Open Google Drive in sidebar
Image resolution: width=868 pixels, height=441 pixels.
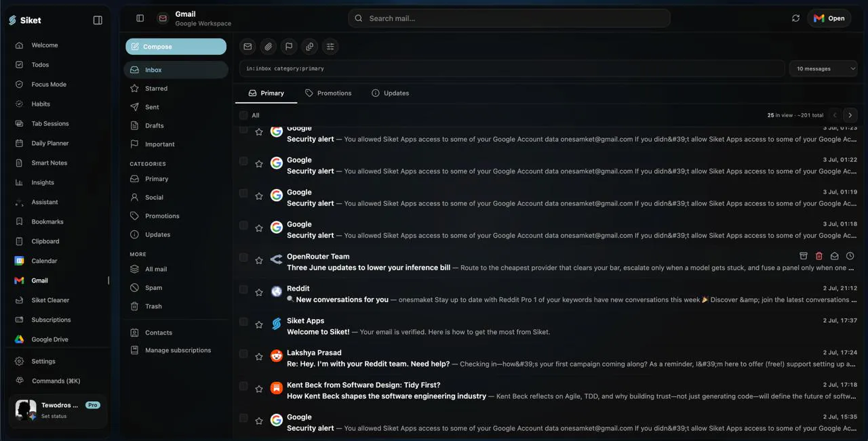tap(59, 340)
